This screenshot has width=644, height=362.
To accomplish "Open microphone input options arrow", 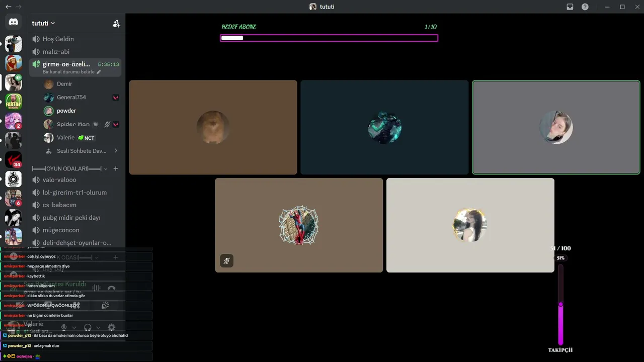I will click(x=74, y=328).
